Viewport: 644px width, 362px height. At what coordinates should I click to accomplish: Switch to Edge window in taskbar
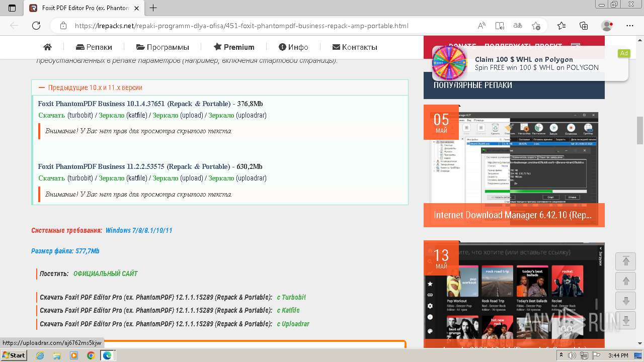[x=107, y=355]
